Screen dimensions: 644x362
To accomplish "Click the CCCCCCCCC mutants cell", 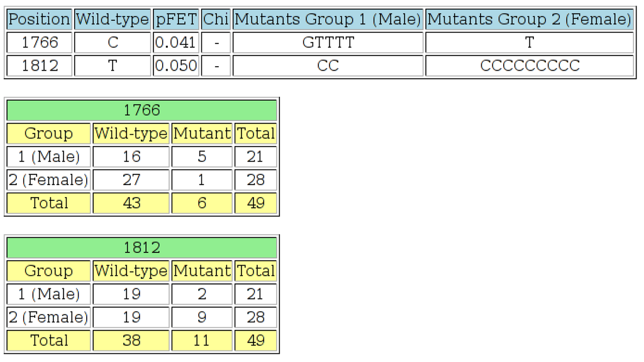I will click(530, 65).
